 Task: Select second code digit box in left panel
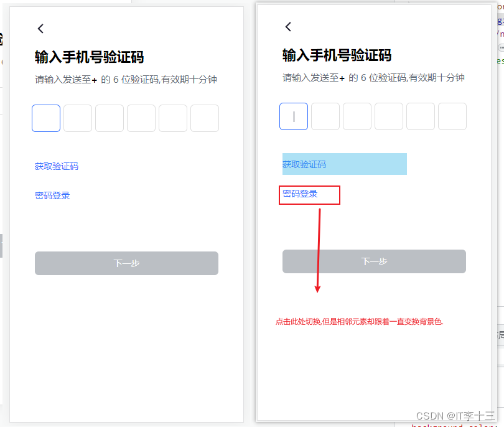point(78,118)
